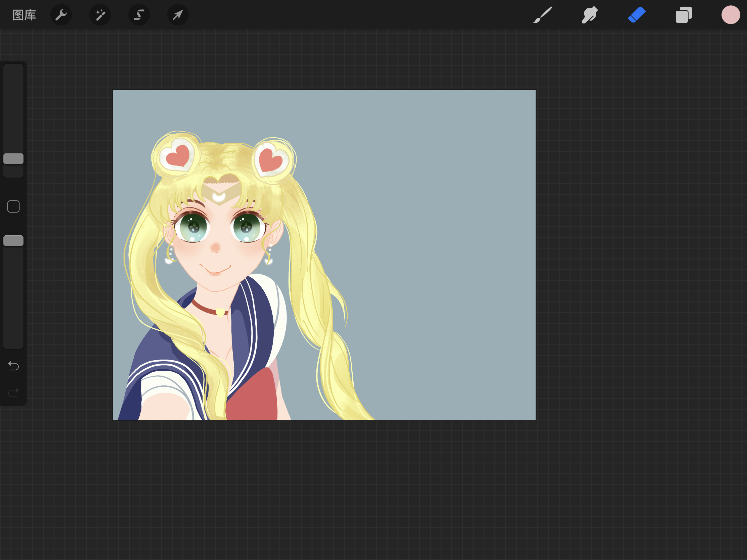Redo the action with dimmed arrow
Viewport: 747px width, 560px height.
pyautogui.click(x=13, y=392)
